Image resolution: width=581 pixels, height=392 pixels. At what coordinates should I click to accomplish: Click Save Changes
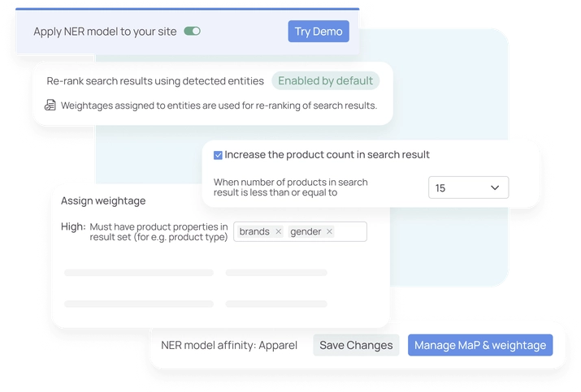pos(356,345)
